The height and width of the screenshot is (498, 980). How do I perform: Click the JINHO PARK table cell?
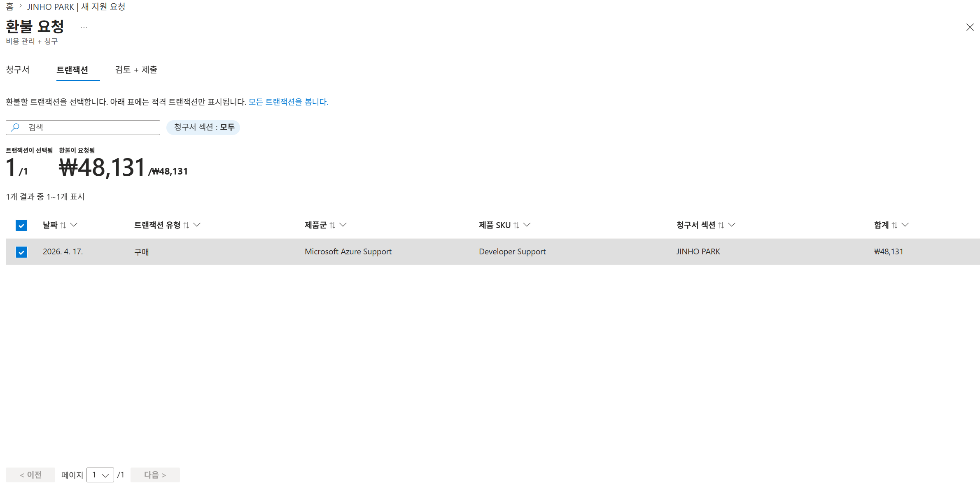[x=698, y=251]
